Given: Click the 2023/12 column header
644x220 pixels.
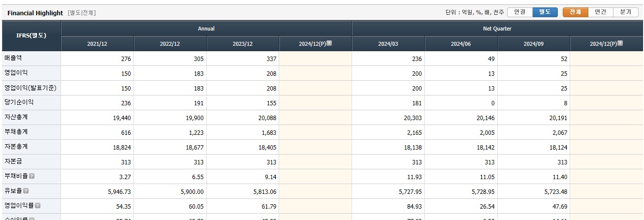Looking at the screenshot, I should coord(243,44).
